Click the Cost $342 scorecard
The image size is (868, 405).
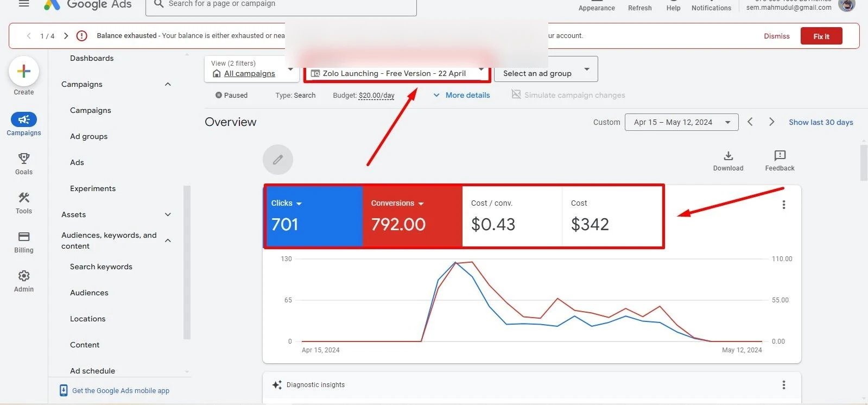(612, 217)
